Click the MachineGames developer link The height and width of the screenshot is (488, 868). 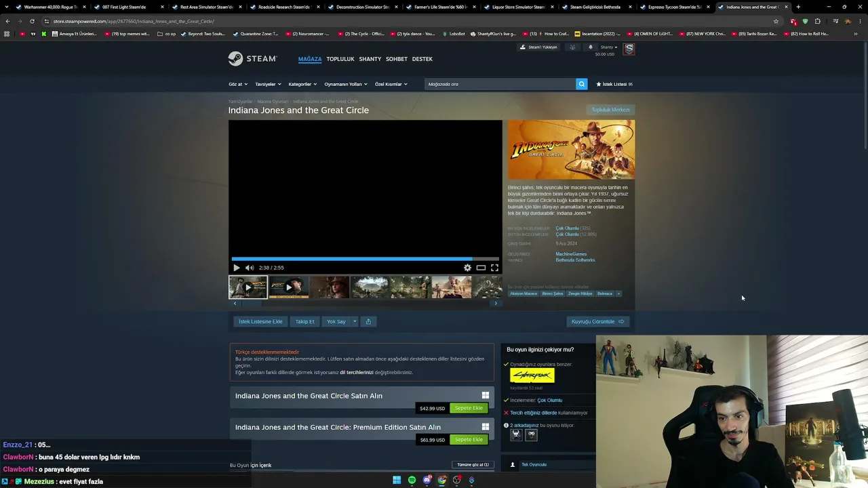[x=571, y=254]
